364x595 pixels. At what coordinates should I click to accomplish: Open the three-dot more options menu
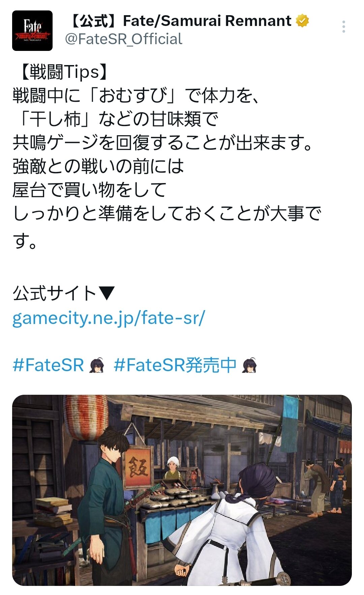(343, 27)
